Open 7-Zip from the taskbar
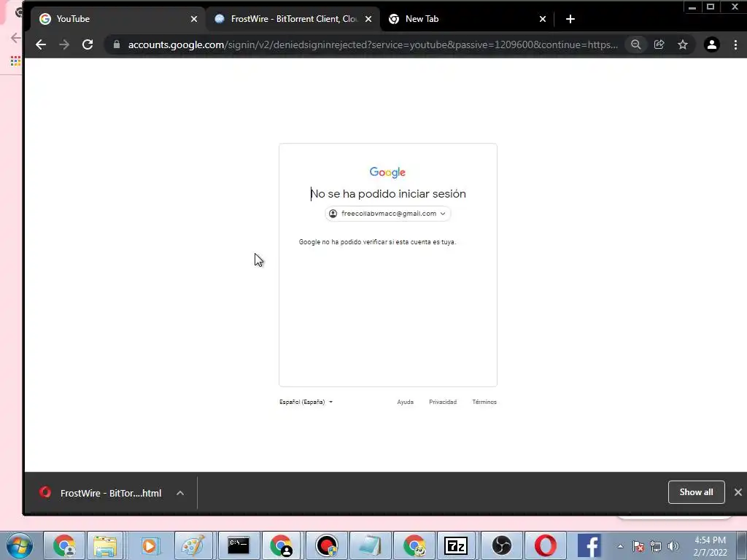The height and width of the screenshot is (560, 747). pyautogui.click(x=456, y=545)
